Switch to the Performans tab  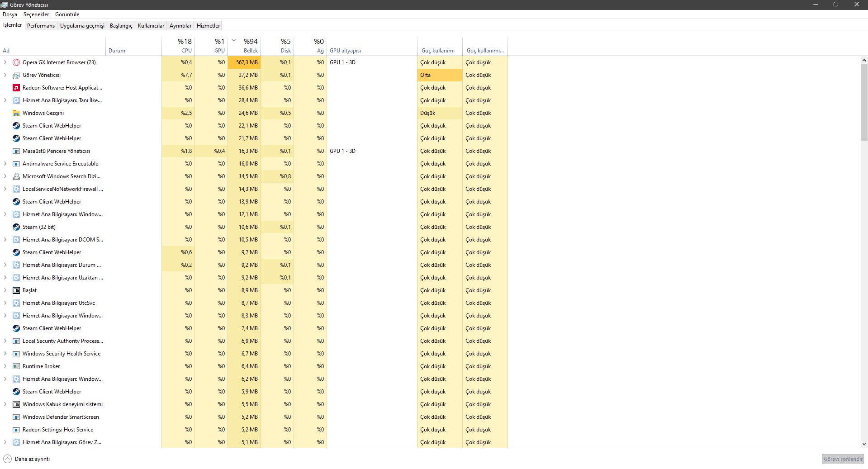pos(41,26)
